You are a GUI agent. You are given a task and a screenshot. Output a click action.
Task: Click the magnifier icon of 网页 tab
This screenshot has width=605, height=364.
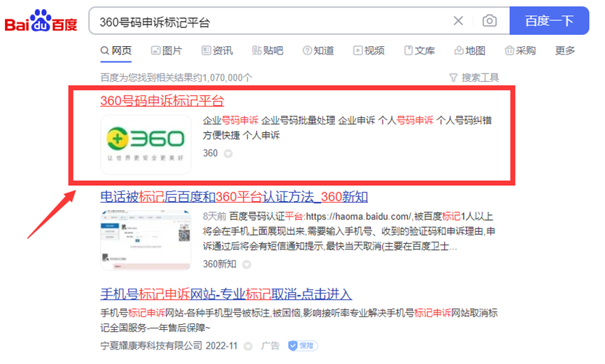tap(104, 50)
